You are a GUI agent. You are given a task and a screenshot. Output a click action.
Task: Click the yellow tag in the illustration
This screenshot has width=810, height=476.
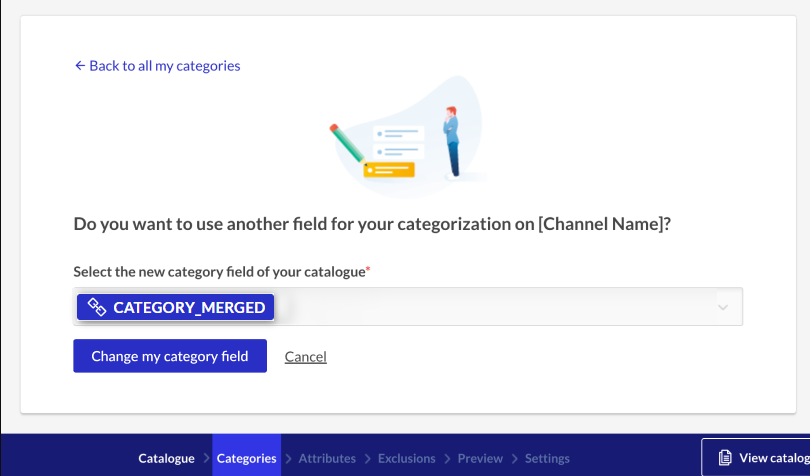(389, 170)
